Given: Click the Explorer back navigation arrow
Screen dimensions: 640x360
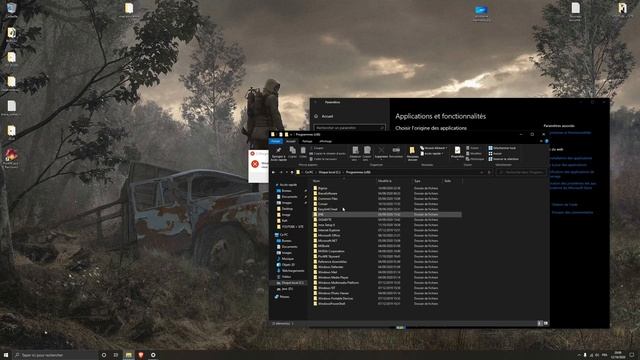Looking at the screenshot, I should tap(273, 172).
